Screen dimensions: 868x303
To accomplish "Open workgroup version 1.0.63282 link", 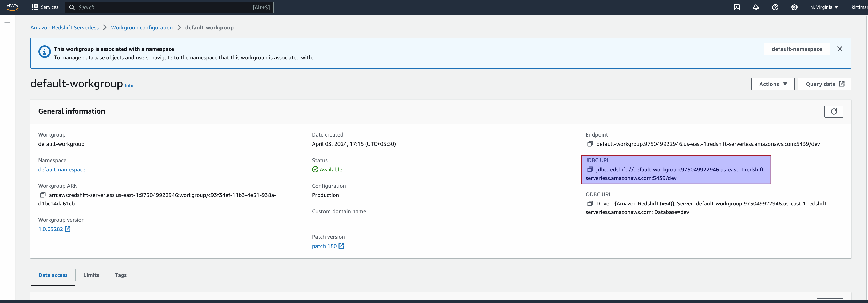I will pyautogui.click(x=54, y=229).
